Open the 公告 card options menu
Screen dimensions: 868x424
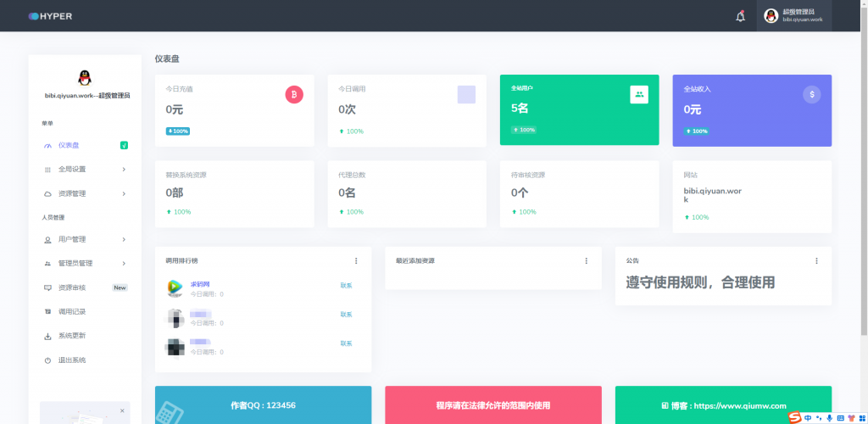click(x=816, y=261)
